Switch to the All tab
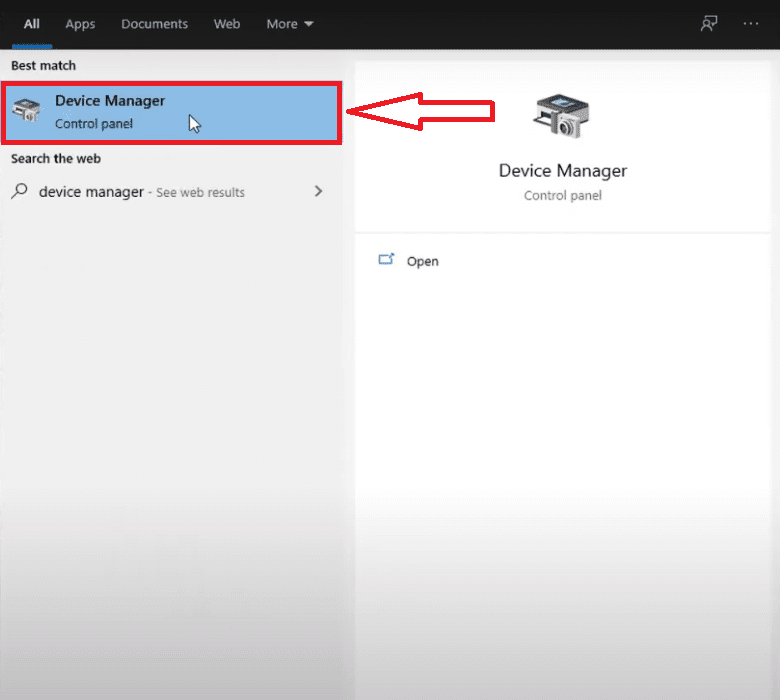Image resolution: width=780 pixels, height=700 pixels. (x=32, y=24)
